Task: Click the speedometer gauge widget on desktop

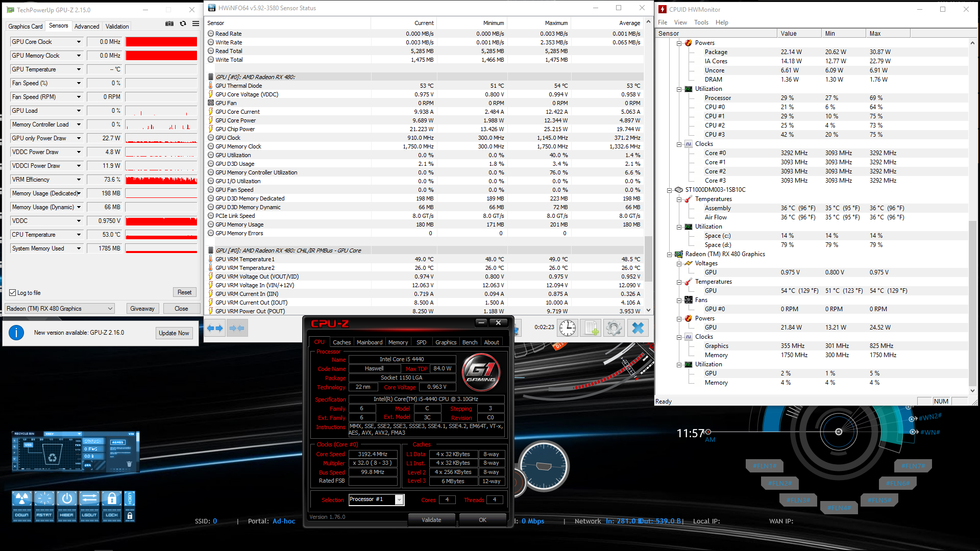Action: [544, 466]
